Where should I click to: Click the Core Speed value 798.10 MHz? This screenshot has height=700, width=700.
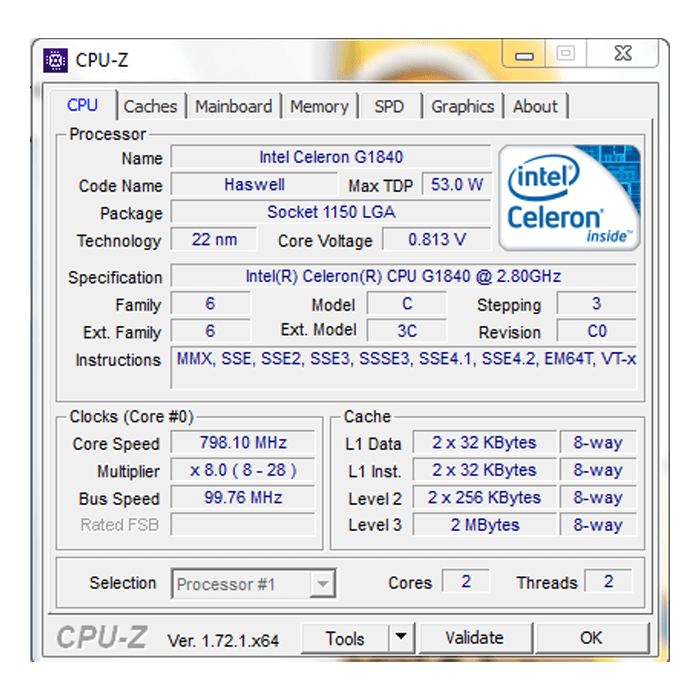point(243,443)
